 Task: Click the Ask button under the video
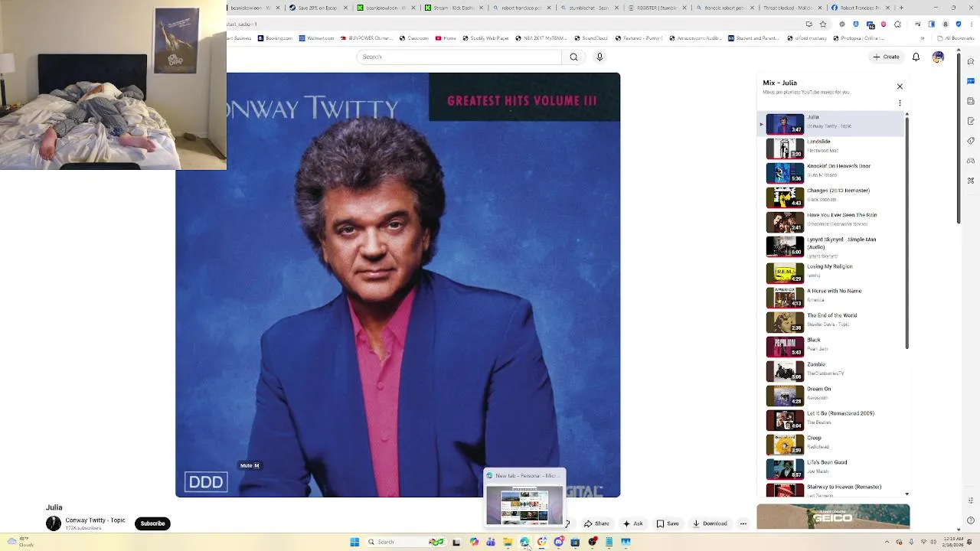[x=632, y=523]
